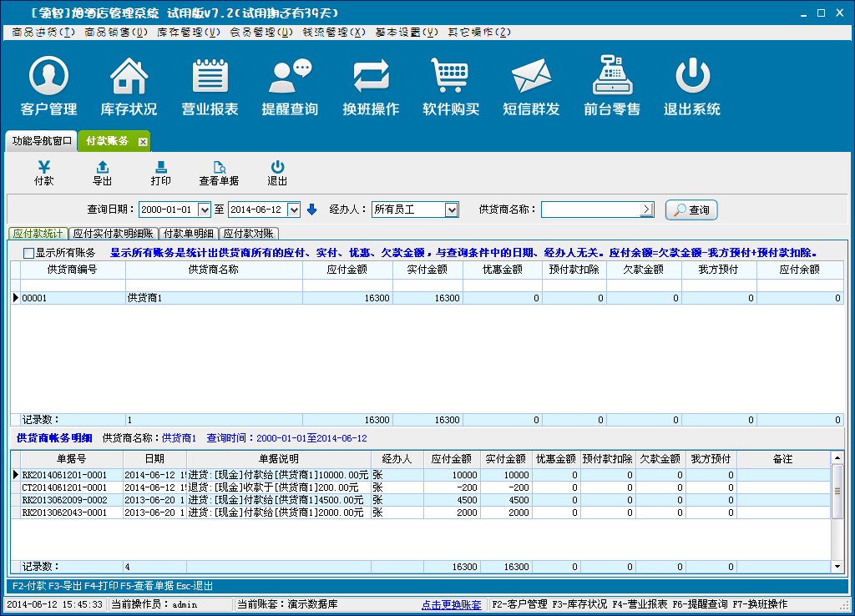Expand the start date dropdown 2000-01-01
This screenshot has height=616, width=855.
(205, 210)
